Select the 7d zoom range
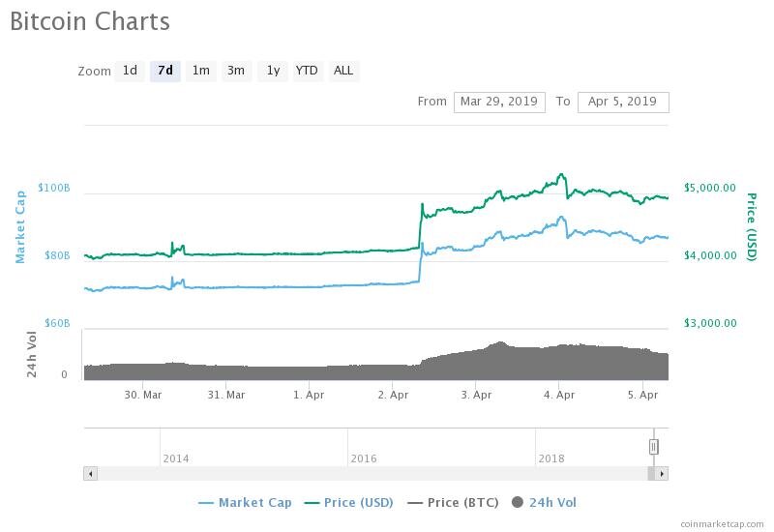774x532 pixels. point(165,71)
